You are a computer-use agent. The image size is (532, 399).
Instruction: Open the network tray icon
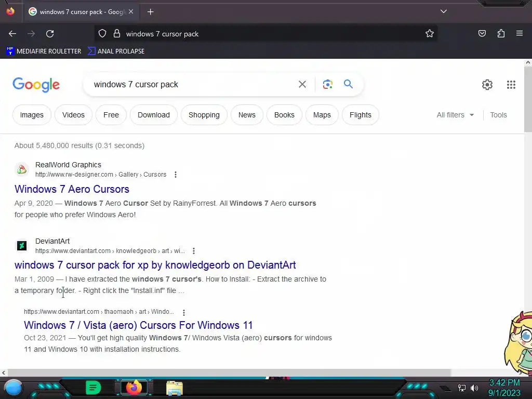462,388
